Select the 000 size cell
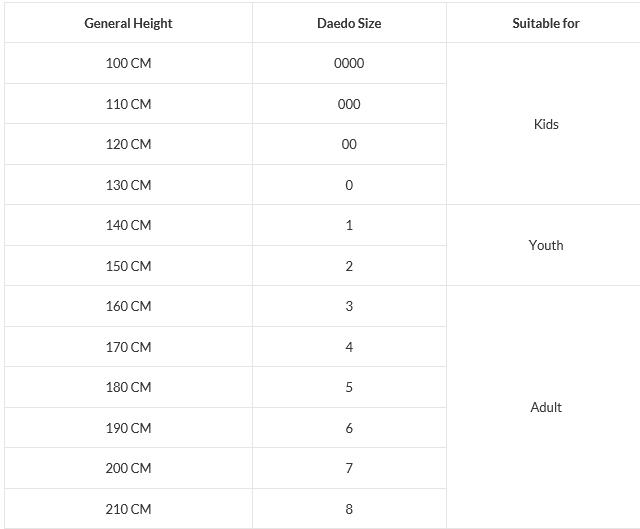 pyautogui.click(x=349, y=104)
